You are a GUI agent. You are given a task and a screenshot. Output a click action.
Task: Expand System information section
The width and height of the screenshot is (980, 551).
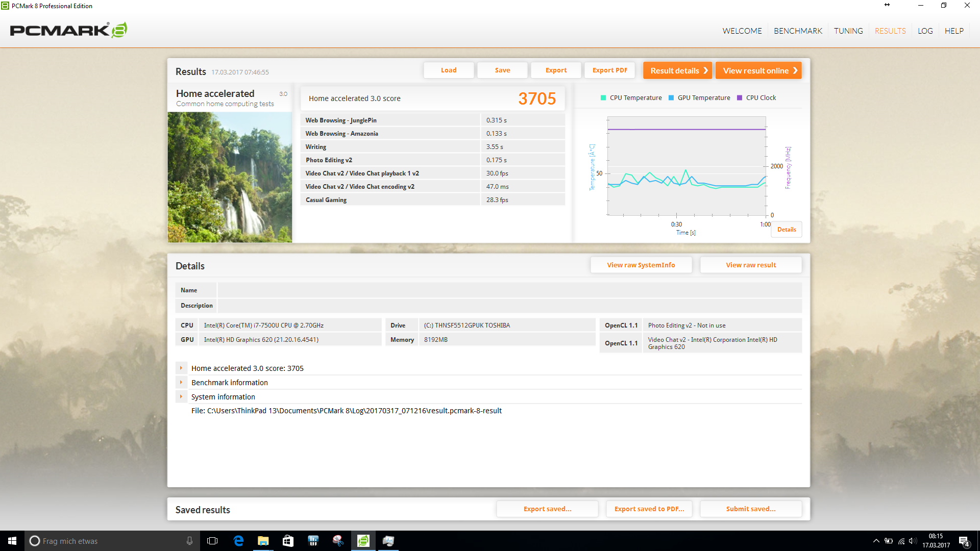tap(181, 396)
